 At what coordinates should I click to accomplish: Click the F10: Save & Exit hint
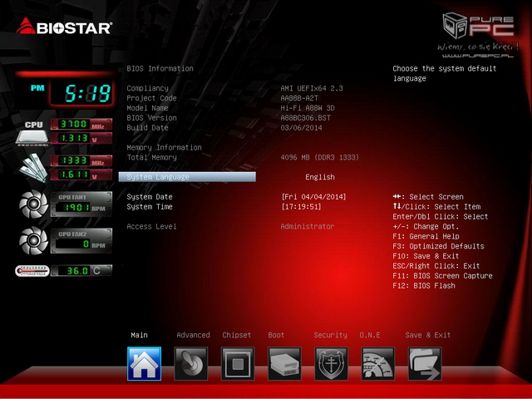426,256
